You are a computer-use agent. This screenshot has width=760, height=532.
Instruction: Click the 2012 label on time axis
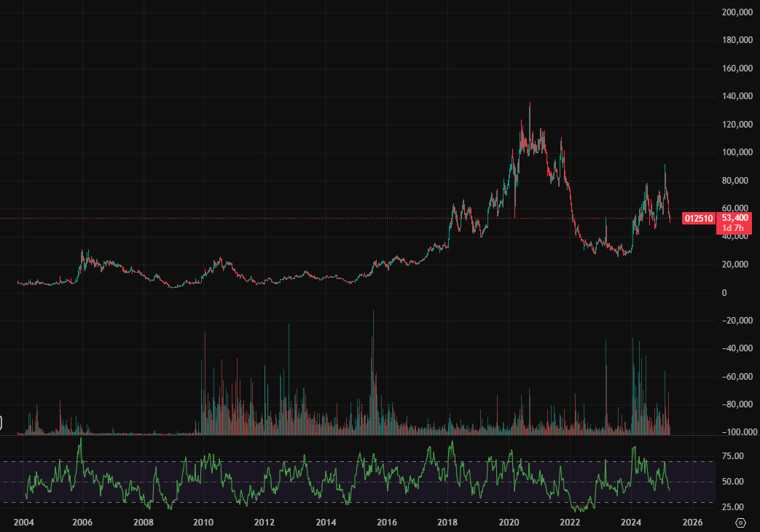(x=265, y=523)
